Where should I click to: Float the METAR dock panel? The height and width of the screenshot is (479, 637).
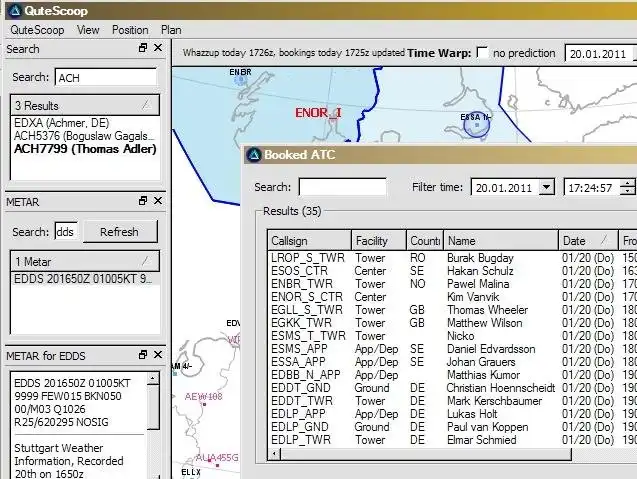point(143,201)
